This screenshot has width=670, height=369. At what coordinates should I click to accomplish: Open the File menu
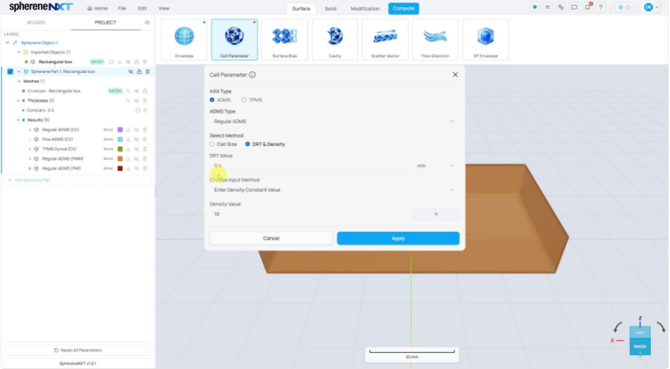(x=122, y=9)
